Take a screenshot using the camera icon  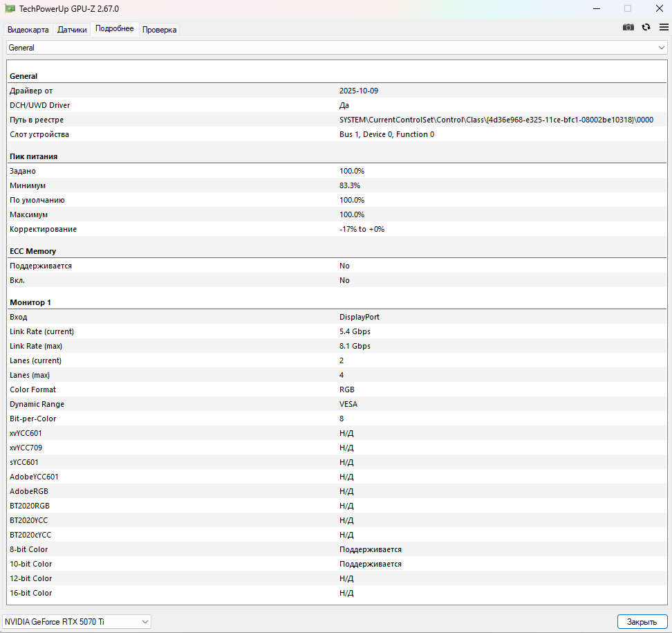[x=628, y=27]
